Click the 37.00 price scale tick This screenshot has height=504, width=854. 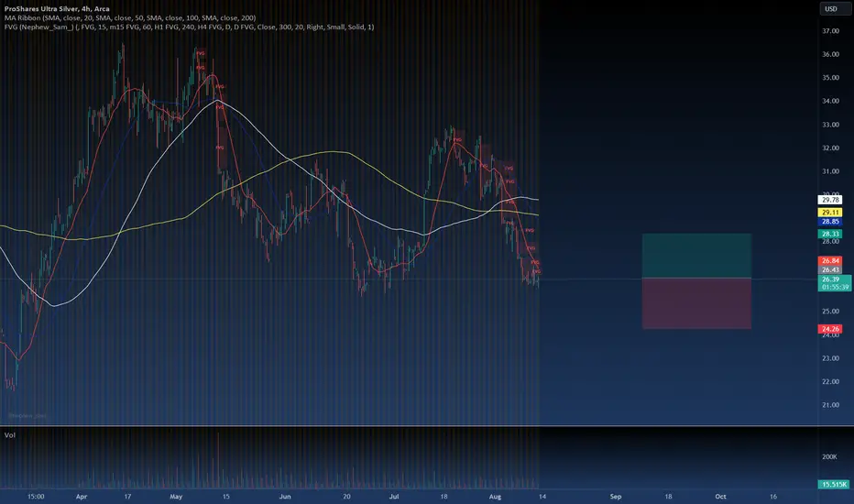point(830,31)
